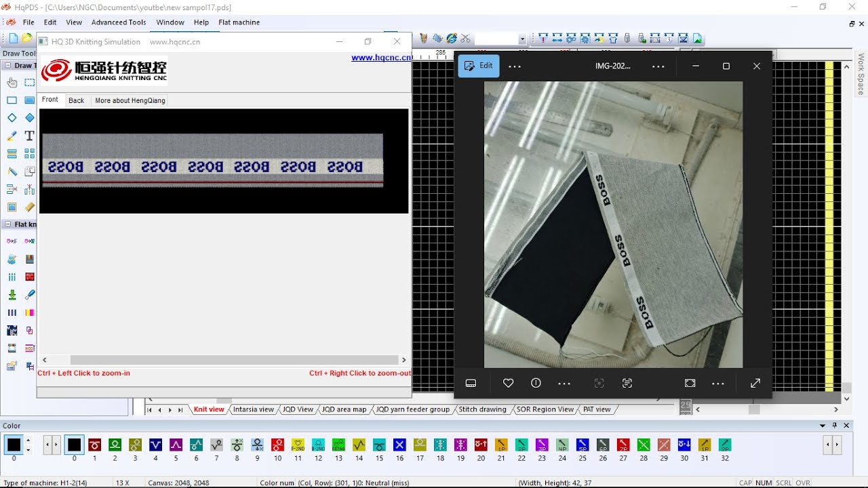Click the USB drive icon in toolbar

627,39
